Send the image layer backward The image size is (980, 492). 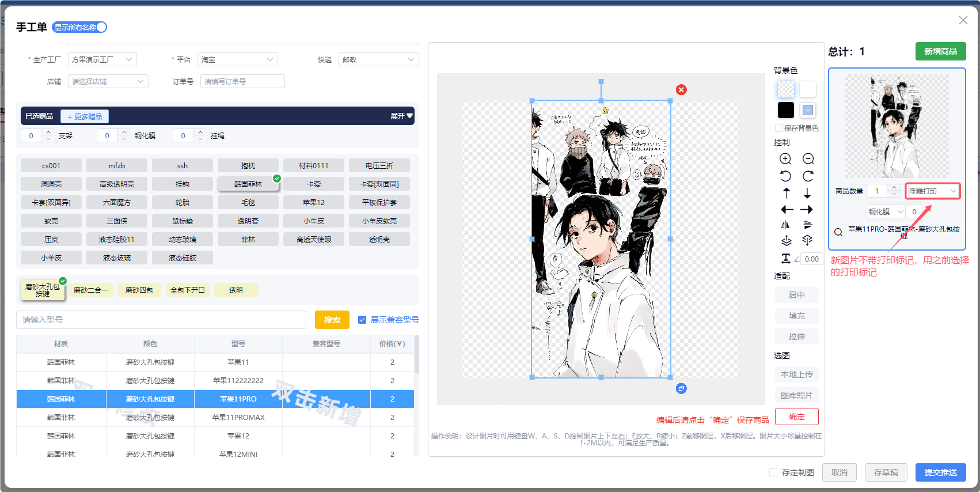coord(807,241)
